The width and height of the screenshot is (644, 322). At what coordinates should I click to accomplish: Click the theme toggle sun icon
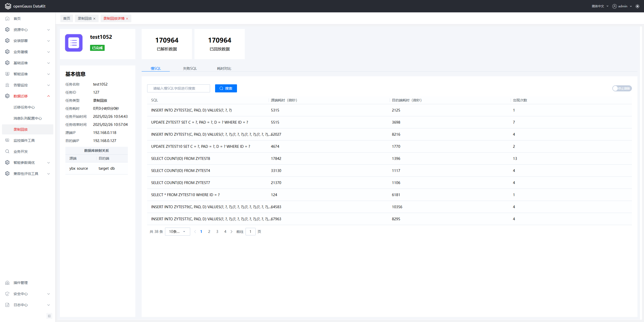coord(637,6)
